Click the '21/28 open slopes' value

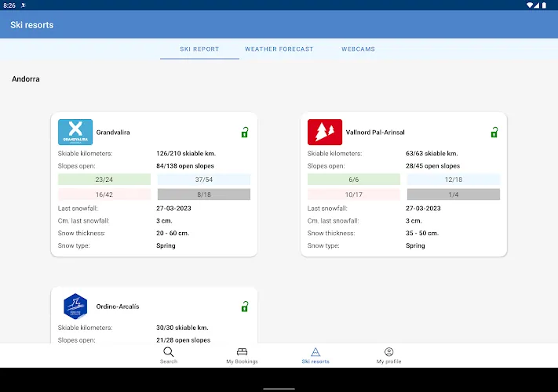(x=184, y=340)
